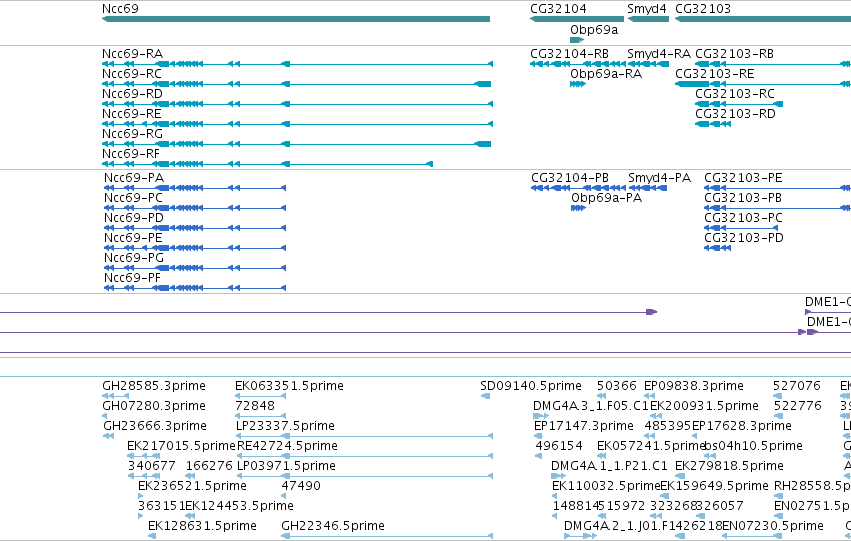Select protein CG32103-PB
The image size is (851, 541).
click(777, 208)
